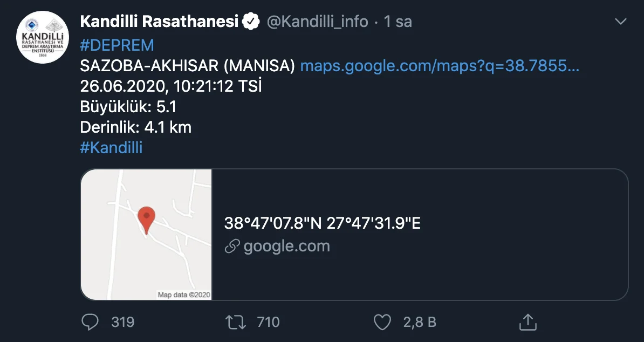Screen dimensions: 644x342
Task: Open the reply icon with 319 replies
Action: click(90, 322)
